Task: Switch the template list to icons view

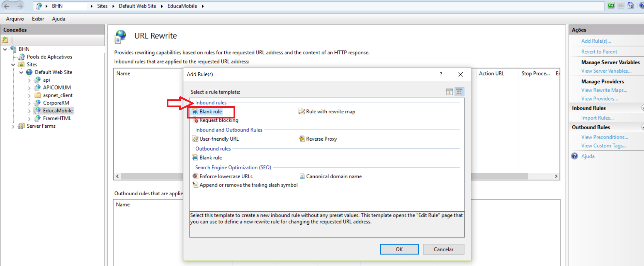Action: 459,92
